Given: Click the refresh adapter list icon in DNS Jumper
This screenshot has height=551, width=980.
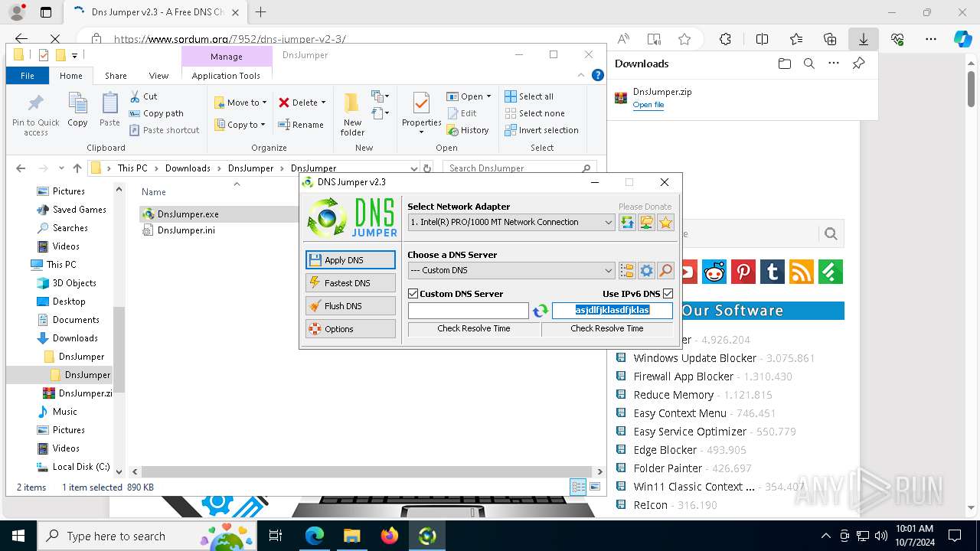Looking at the screenshot, I should tap(628, 222).
